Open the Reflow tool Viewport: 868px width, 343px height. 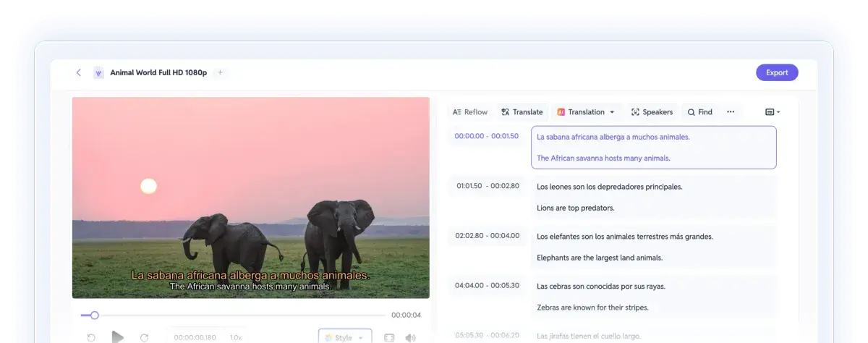pyautogui.click(x=470, y=112)
